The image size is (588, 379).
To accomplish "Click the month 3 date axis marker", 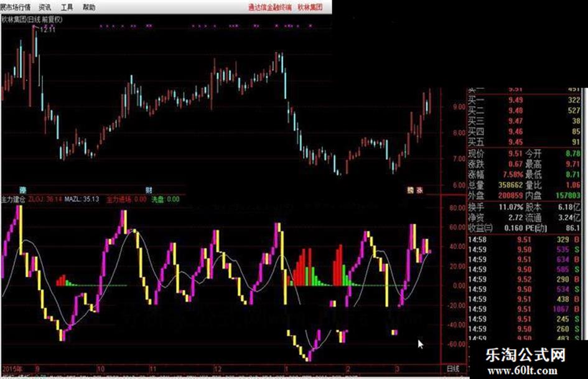I will [x=397, y=369].
